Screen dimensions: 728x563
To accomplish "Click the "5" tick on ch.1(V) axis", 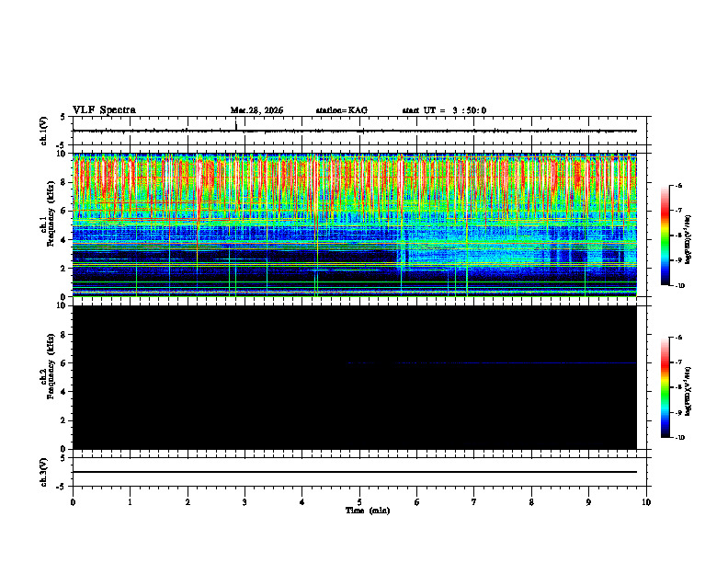I will tap(64, 117).
